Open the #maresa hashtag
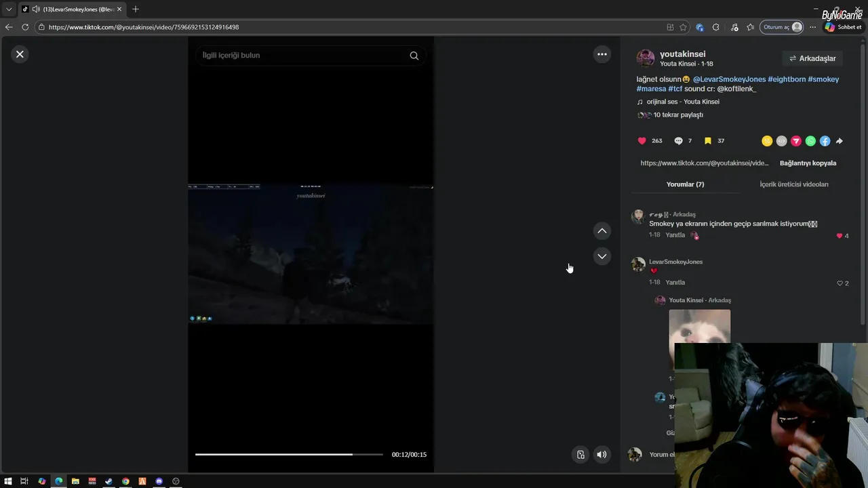The image size is (868, 488). [651, 89]
